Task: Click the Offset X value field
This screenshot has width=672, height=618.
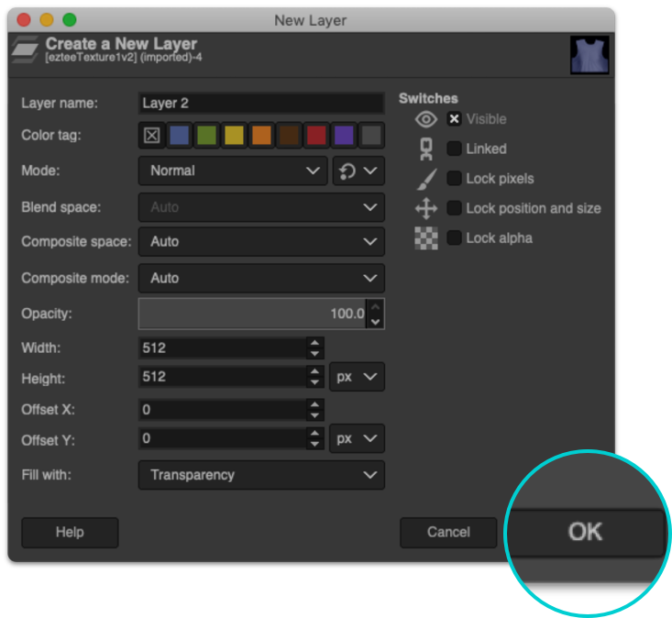Action: point(222,410)
